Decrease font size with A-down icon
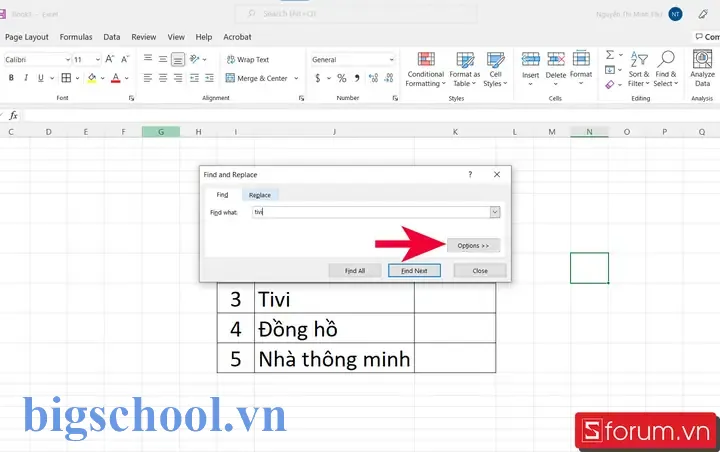The height and width of the screenshot is (452, 720). [x=124, y=59]
